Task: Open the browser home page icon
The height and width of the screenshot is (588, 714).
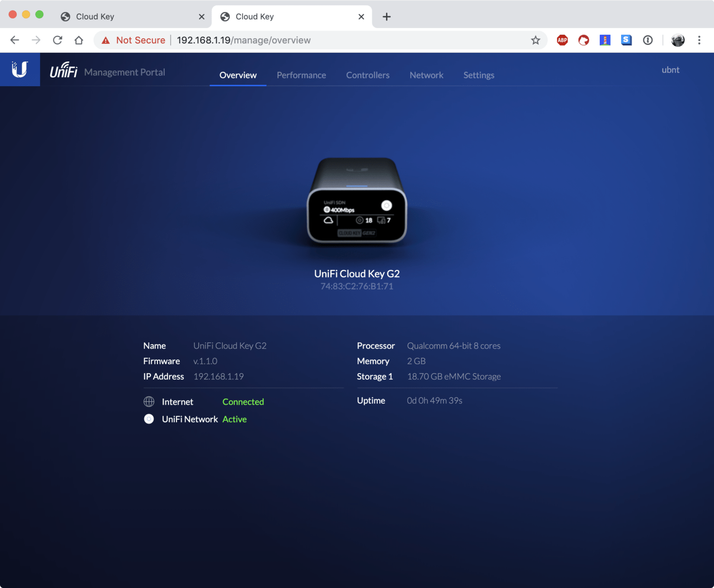Action: pos(79,40)
